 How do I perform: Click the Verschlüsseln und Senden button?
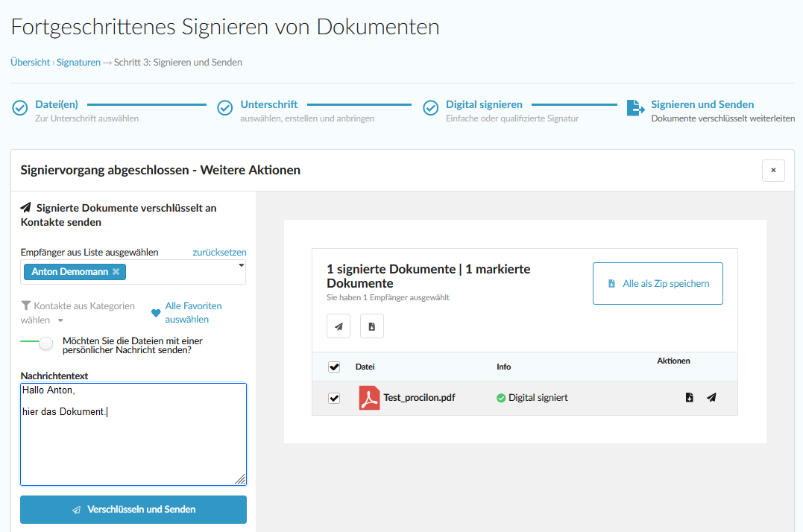tap(133, 510)
